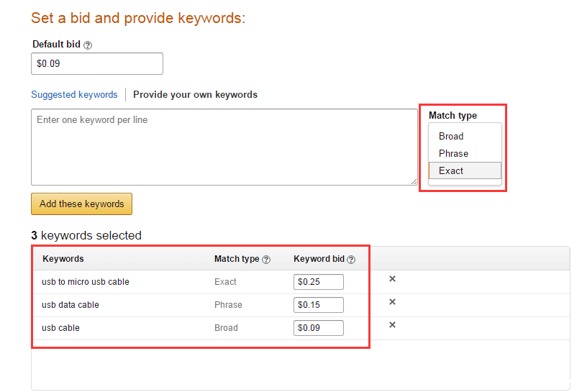Image resolution: width=582 pixels, height=392 pixels.
Task: Click the 'usb data cable' keyword text
Action: 71,305
